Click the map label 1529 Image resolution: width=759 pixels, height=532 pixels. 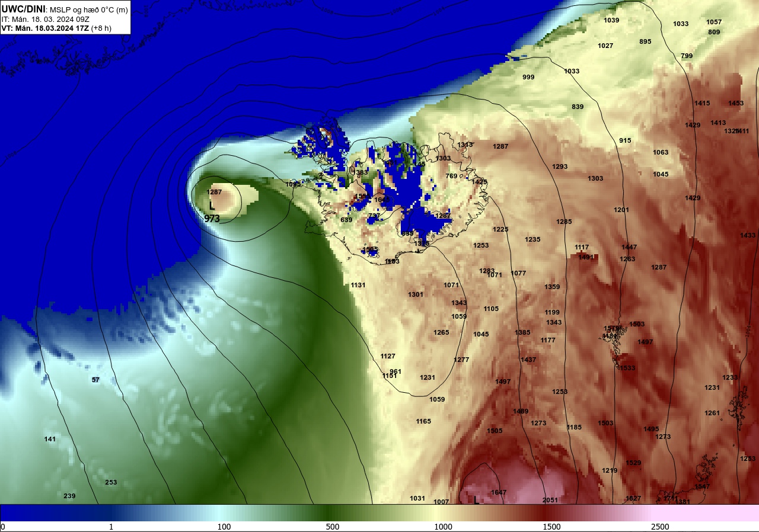pos(633,463)
